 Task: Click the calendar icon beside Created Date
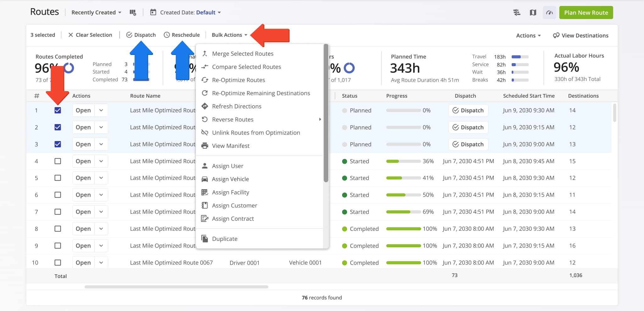[153, 13]
